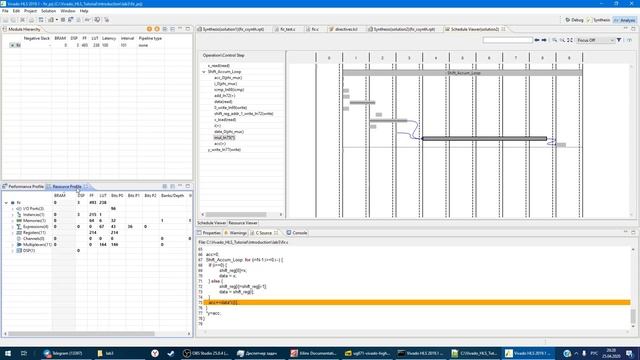Open the Edit menu

pos(16,11)
